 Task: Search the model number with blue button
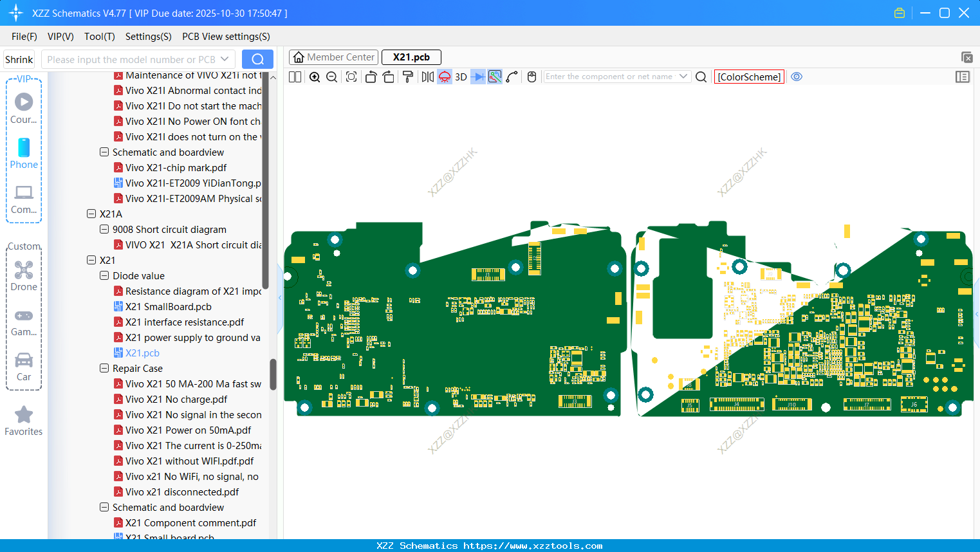257,59
